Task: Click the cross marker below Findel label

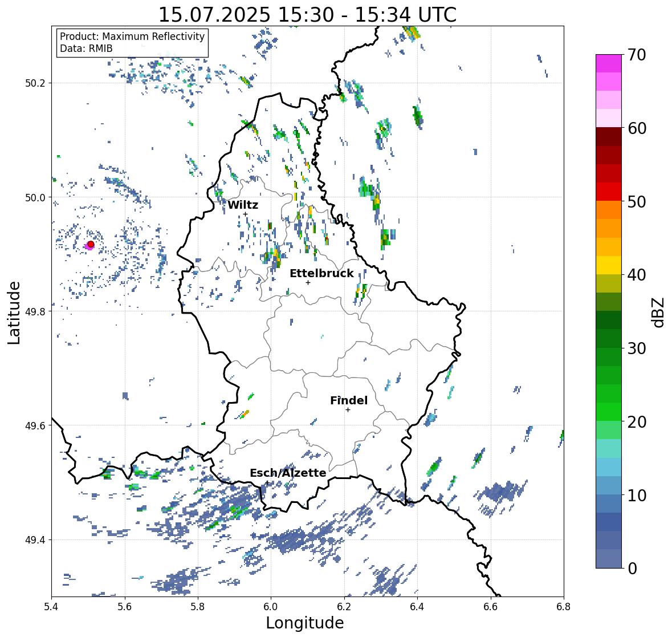Action: coord(348,410)
